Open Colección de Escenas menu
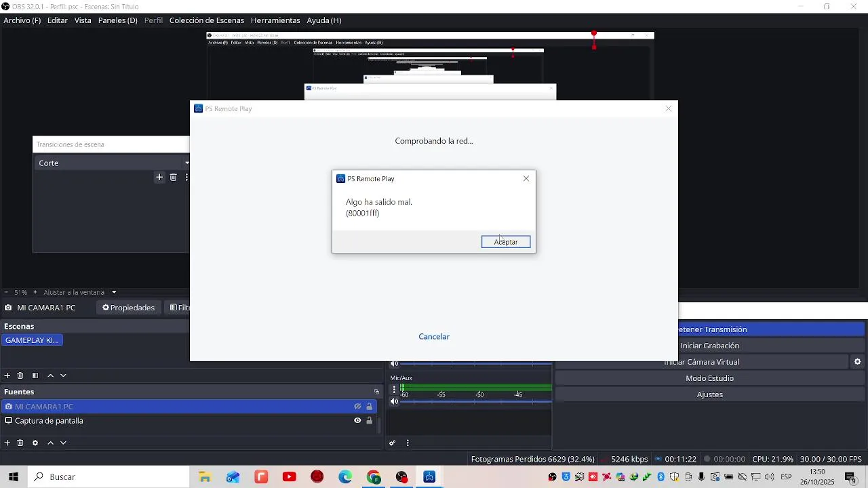Viewport: 868px width, 488px height. point(207,20)
